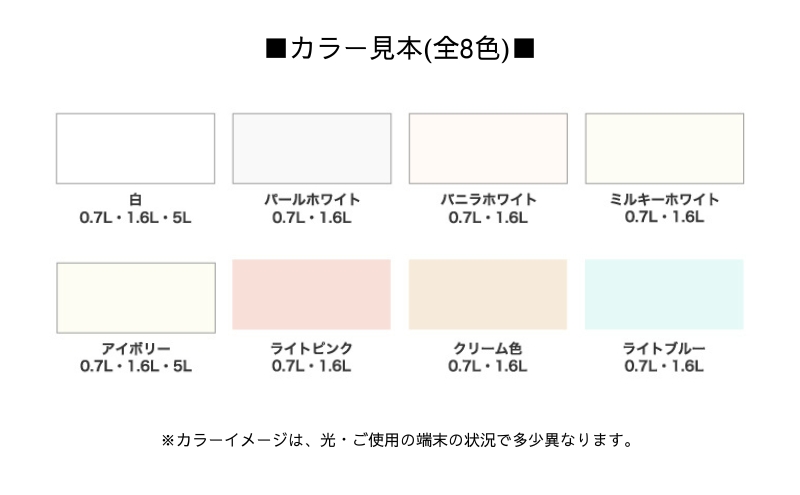This screenshot has height=495, width=800.
Task: Click the 白 label text
Action: (x=135, y=200)
